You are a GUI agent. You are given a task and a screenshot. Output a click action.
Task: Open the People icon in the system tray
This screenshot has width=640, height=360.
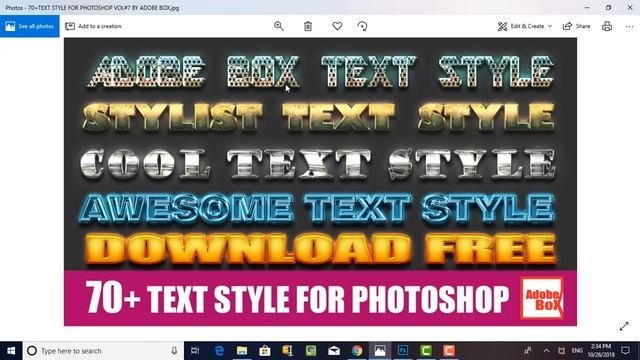point(528,351)
